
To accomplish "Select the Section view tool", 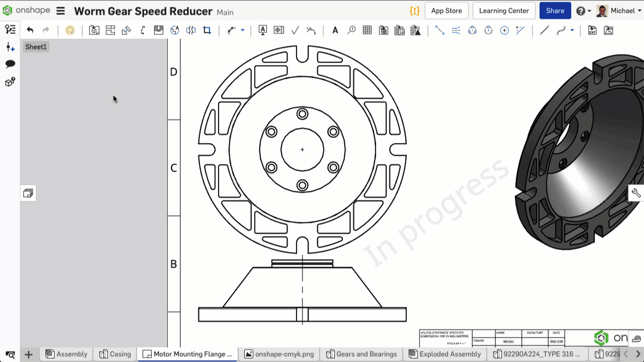I will [x=159, y=30].
